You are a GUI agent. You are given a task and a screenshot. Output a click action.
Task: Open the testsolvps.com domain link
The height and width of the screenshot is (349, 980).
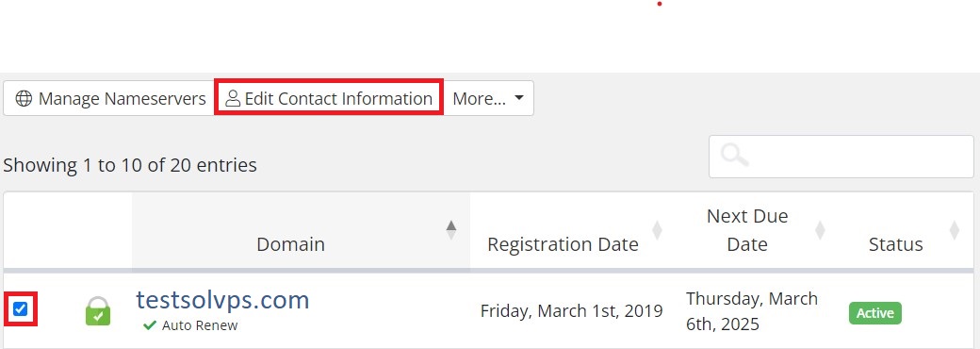click(x=222, y=300)
